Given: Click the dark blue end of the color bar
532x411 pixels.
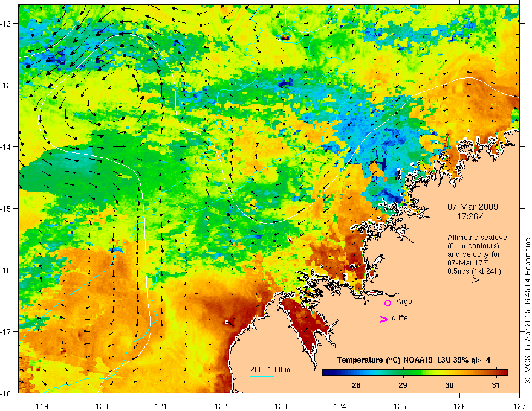Looking at the screenshot, I should pyautogui.click(x=328, y=373).
